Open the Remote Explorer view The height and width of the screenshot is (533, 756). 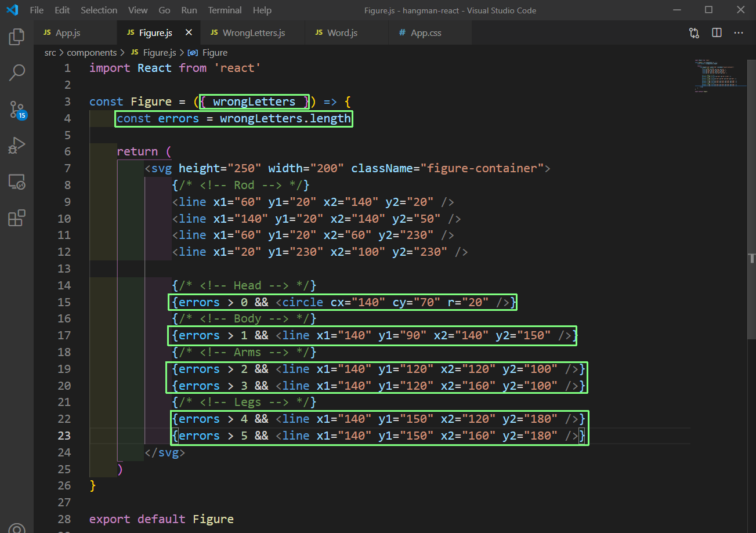(17, 182)
